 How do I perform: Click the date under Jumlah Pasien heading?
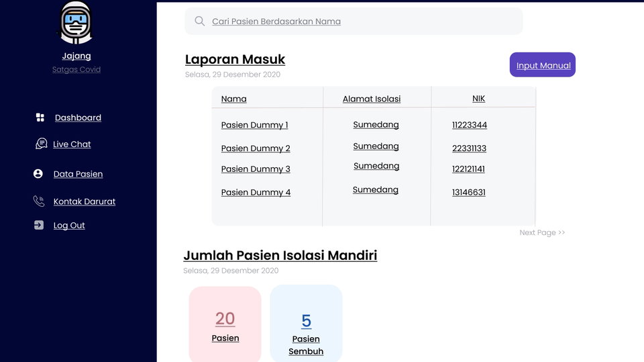(231, 271)
